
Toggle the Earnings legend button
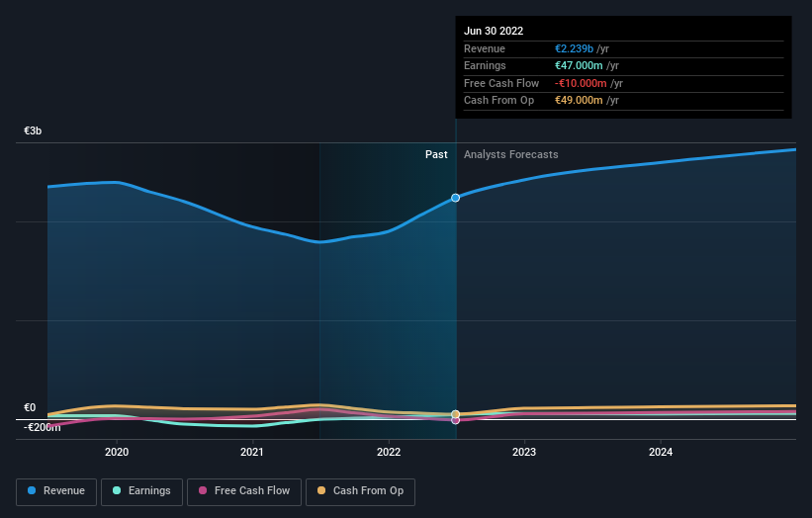click(141, 491)
